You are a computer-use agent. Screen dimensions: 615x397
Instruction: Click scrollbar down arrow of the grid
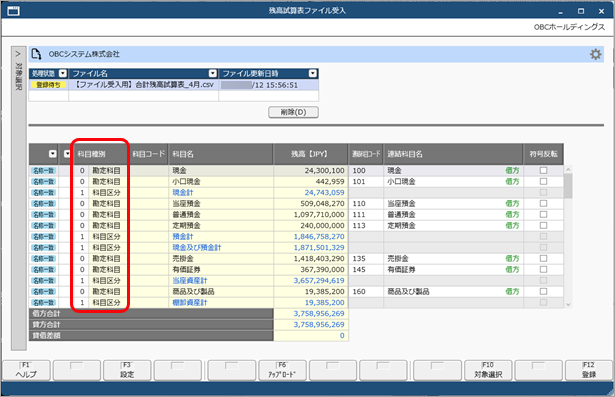tap(568, 304)
